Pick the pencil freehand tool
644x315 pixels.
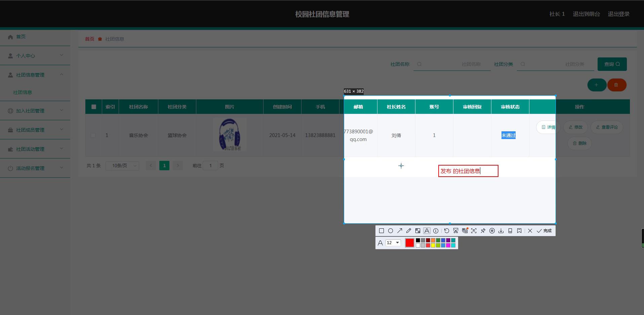coord(409,231)
